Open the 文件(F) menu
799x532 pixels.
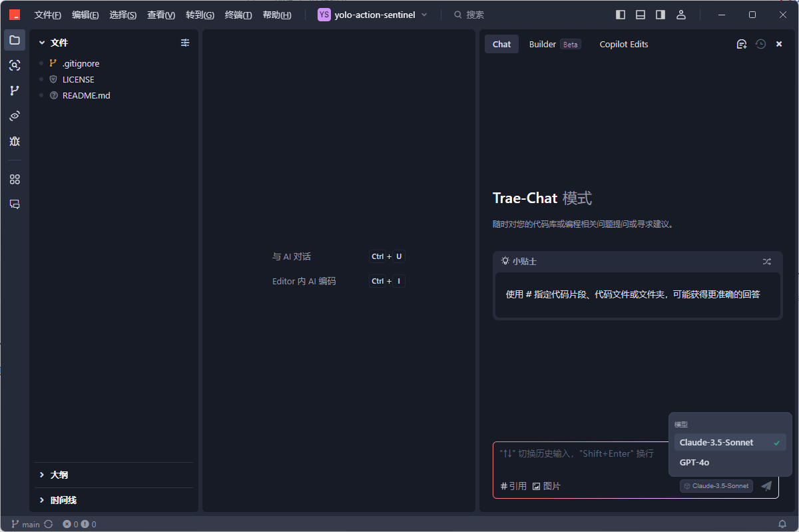tap(48, 15)
